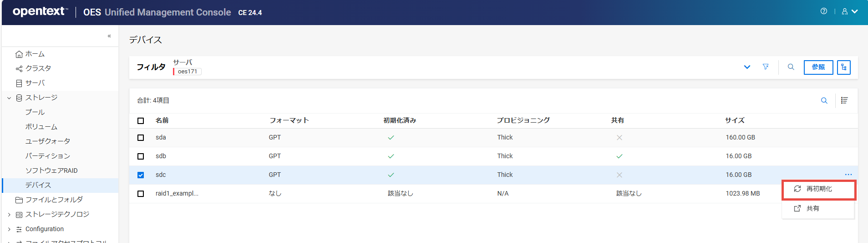Open the help icon in header

[823, 11]
